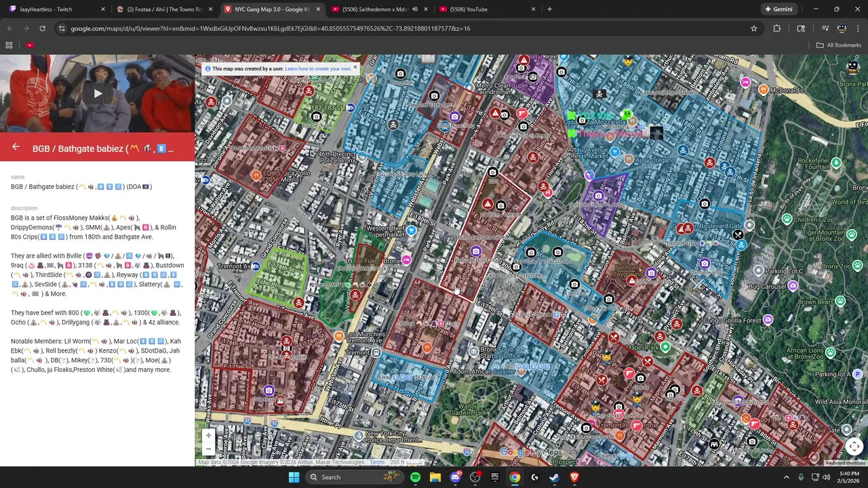Open the YouTube bookmark shortcut
The height and width of the screenshot is (488, 868).
(x=30, y=45)
